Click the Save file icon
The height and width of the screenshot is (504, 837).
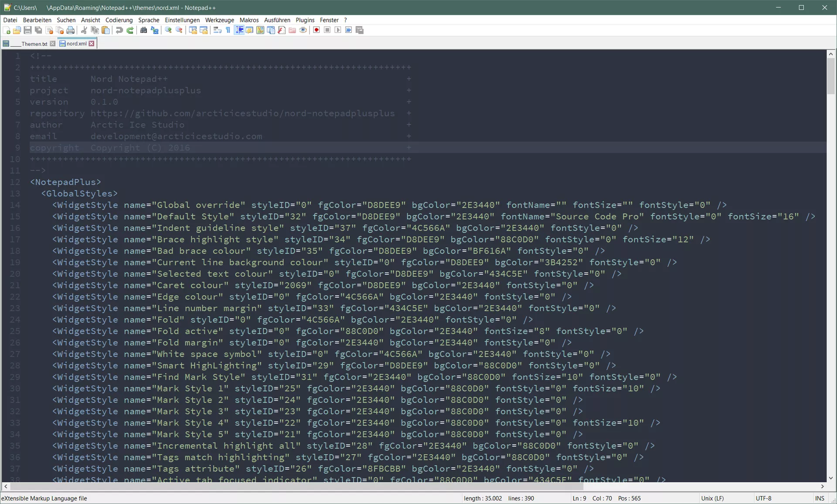click(x=27, y=30)
